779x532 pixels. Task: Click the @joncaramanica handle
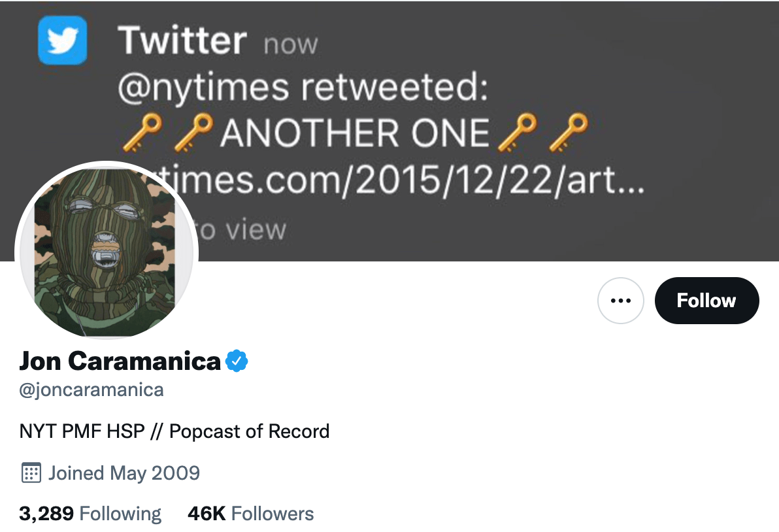coord(91,390)
